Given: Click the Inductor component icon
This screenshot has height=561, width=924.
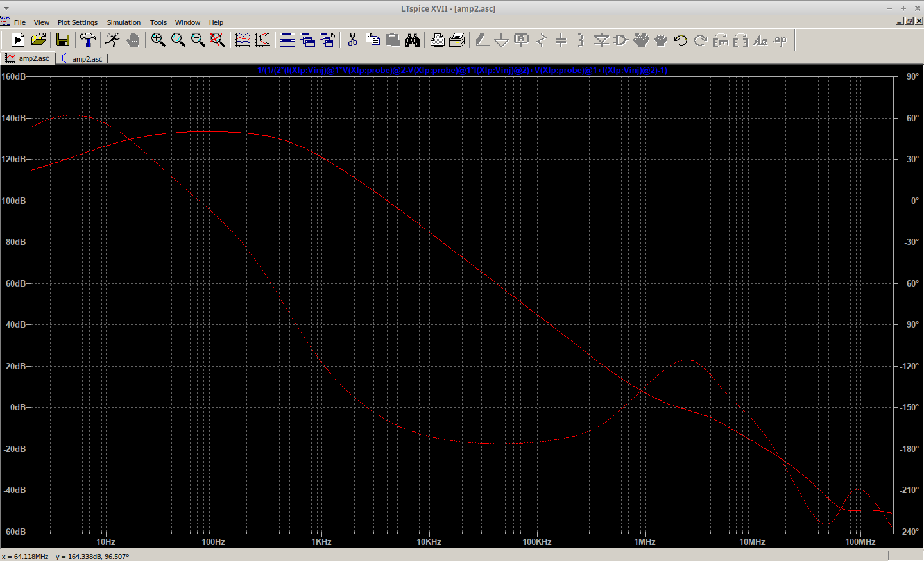Looking at the screenshot, I should [x=581, y=40].
